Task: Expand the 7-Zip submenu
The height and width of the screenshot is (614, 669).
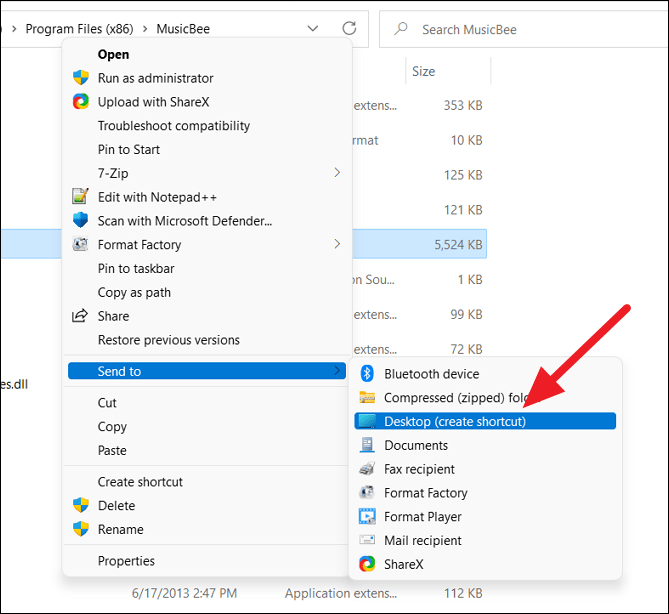Action: click(337, 173)
